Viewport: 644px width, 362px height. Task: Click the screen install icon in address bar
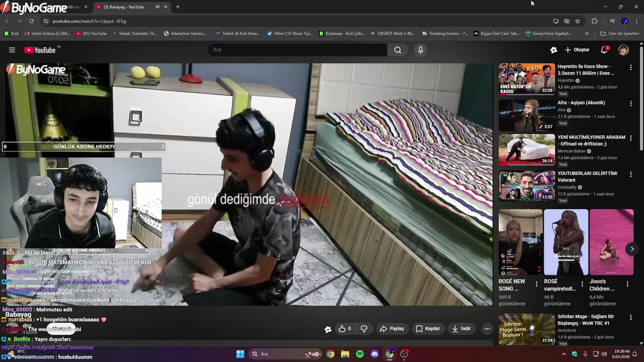click(555, 21)
